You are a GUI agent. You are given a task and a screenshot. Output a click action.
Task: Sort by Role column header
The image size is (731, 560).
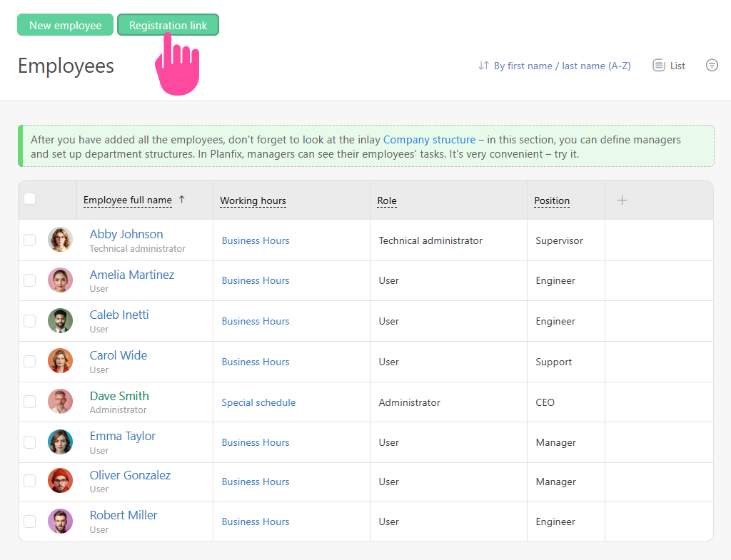coord(387,200)
